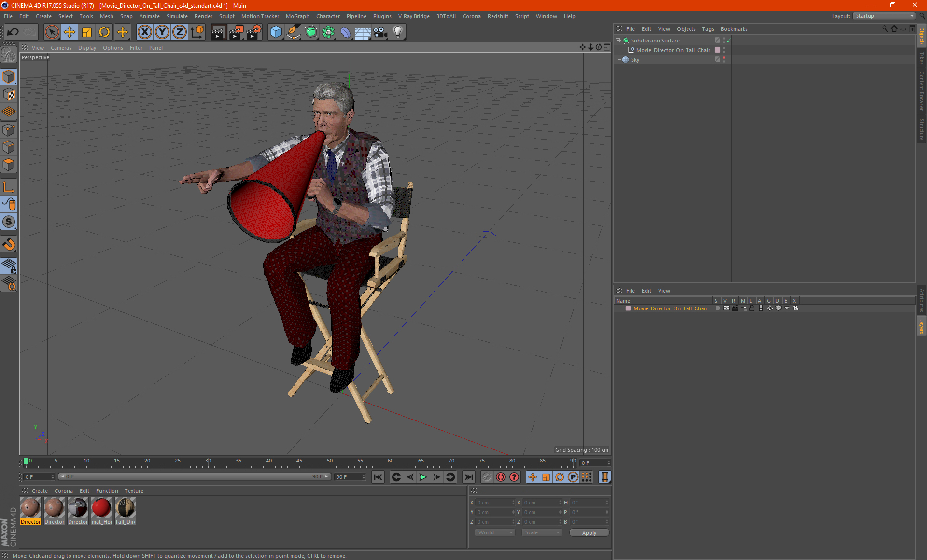Open material manager Texture menu
This screenshot has height=560, width=927.
(x=134, y=491)
